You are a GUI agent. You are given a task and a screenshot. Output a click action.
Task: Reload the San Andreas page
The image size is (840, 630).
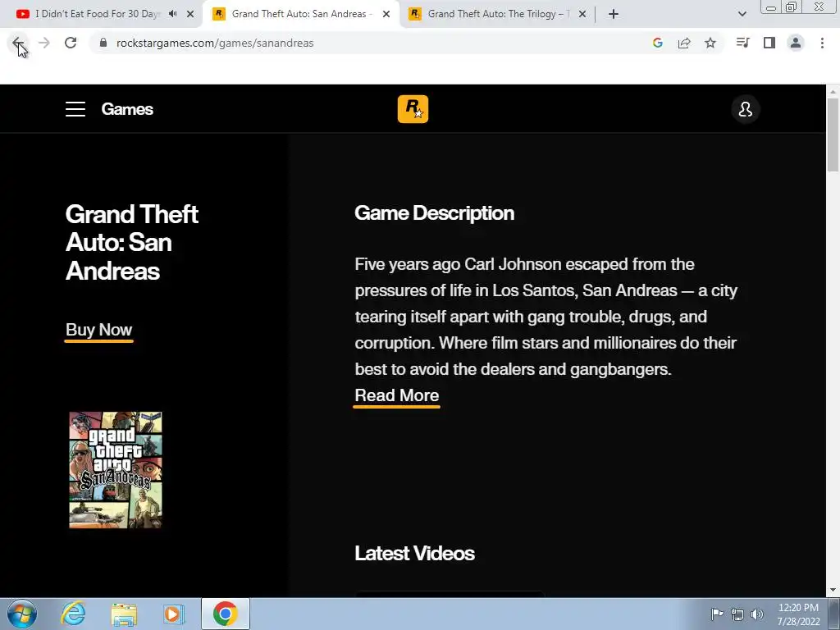click(x=71, y=43)
